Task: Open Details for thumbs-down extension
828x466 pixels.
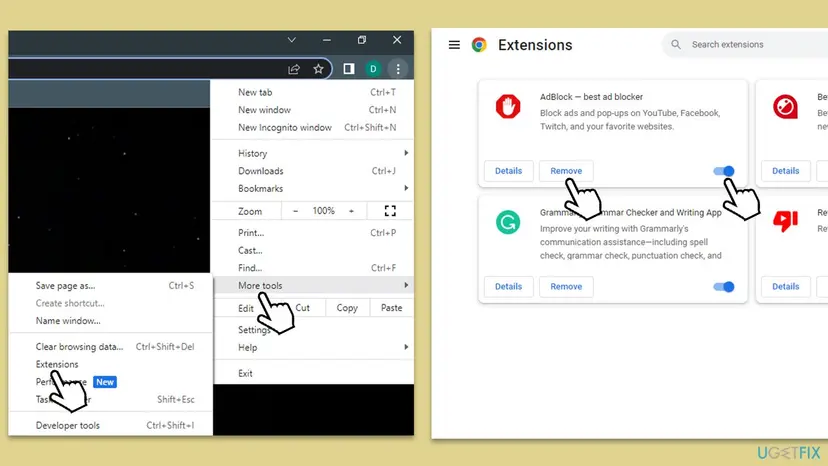Action: click(x=786, y=286)
